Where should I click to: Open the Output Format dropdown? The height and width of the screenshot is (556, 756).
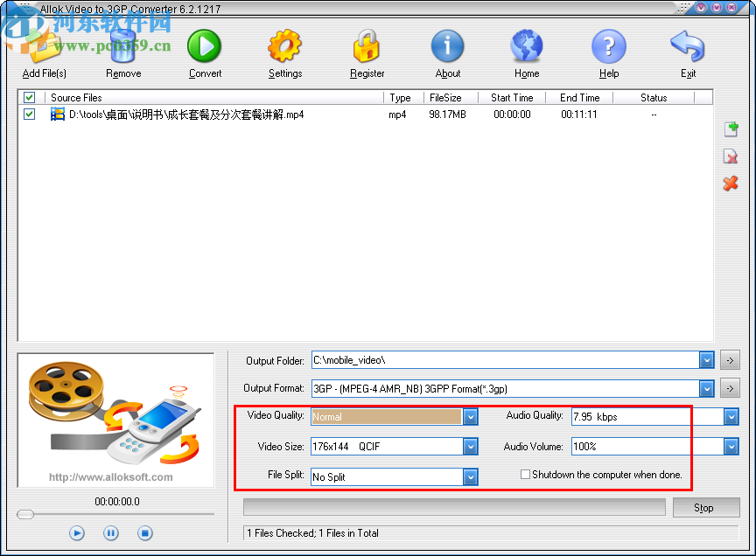(707, 388)
